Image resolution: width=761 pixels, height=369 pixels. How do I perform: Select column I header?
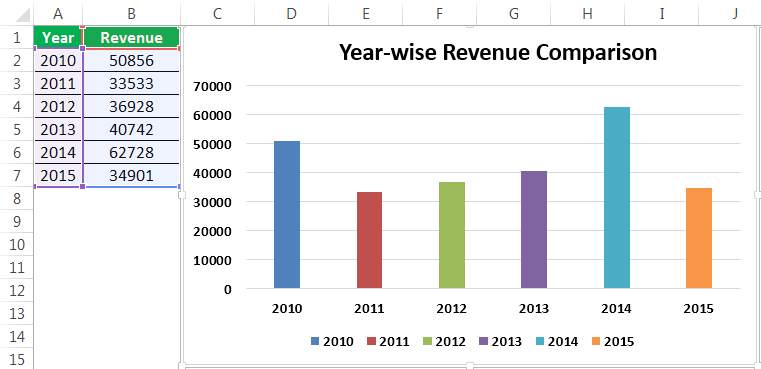(662, 14)
